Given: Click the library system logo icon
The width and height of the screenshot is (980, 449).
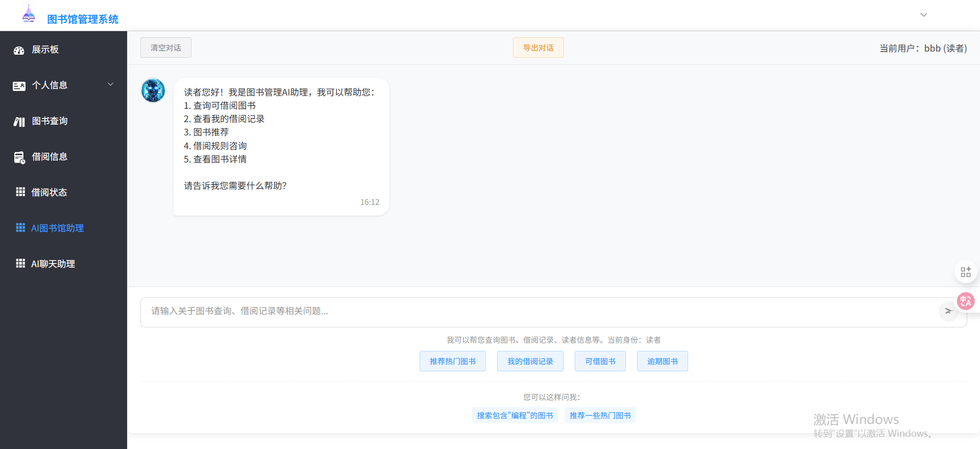Looking at the screenshot, I should pos(29,14).
